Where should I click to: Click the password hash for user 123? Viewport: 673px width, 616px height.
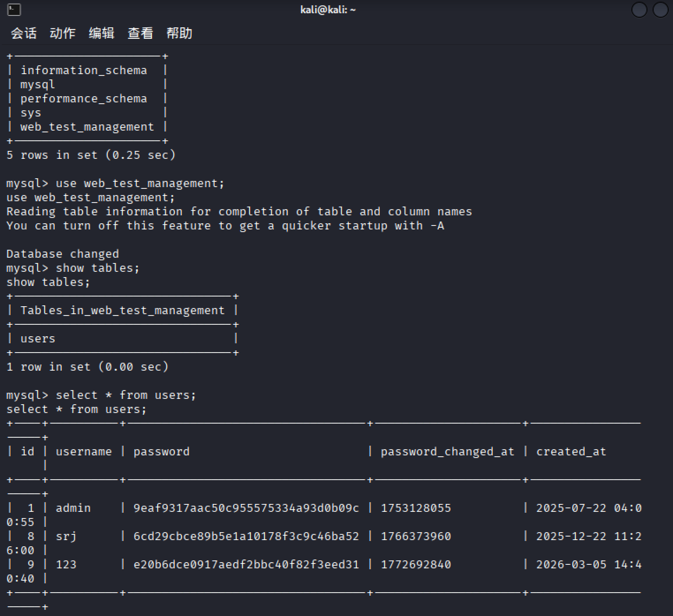(x=246, y=564)
